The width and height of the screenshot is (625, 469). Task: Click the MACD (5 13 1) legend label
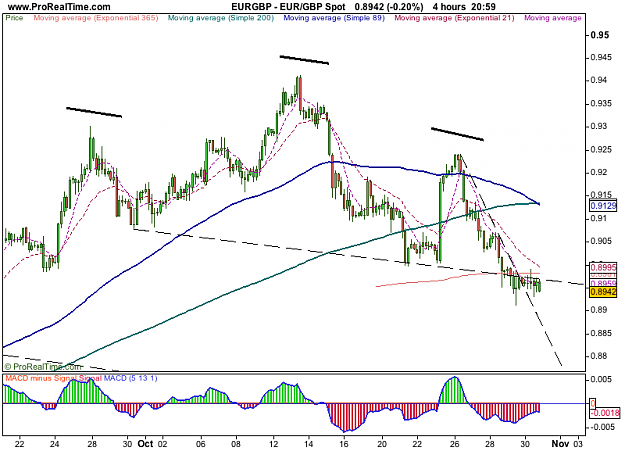(x=130, y=378)
